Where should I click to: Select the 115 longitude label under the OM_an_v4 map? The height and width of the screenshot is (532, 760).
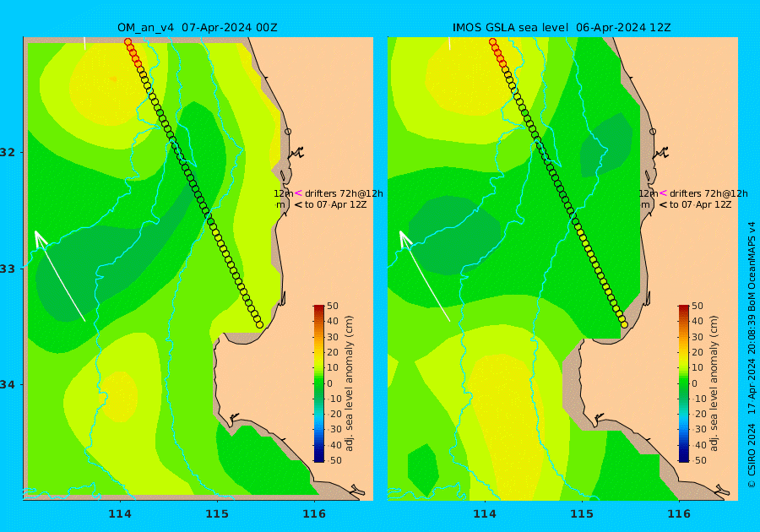tap(217, 514)
